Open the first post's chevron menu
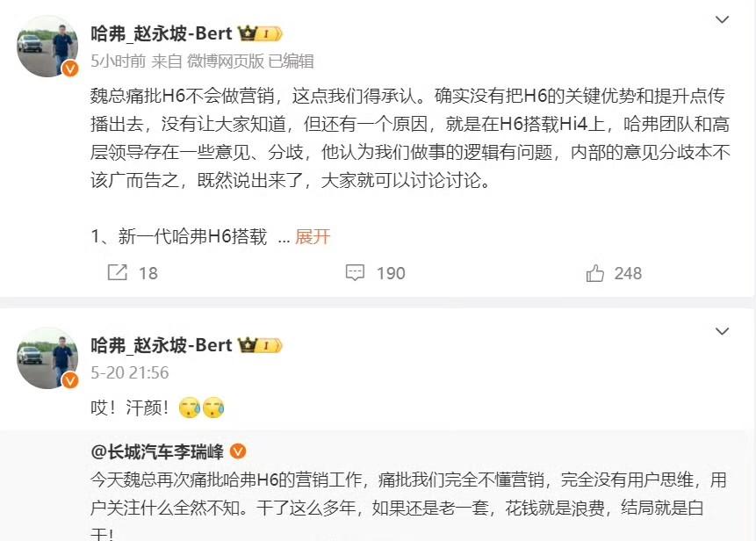Image resolution: width=756 pixels, height=541 pixels. pos(722,19)
